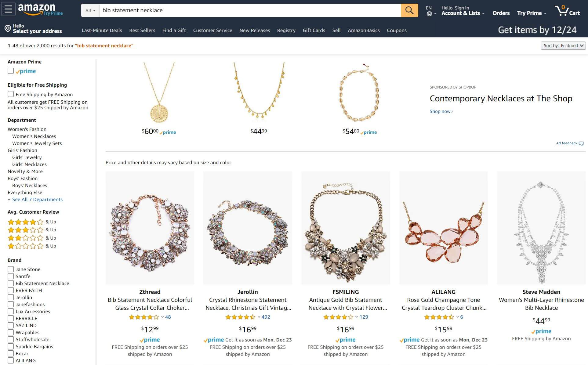Open the All search category dropdown

pos(90,10)
